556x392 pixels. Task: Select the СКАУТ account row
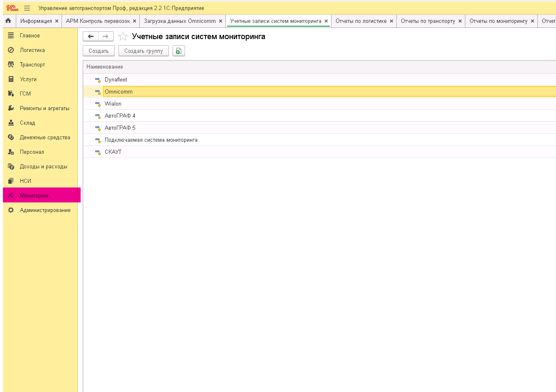pyautogui.click(x=113, y=152)
